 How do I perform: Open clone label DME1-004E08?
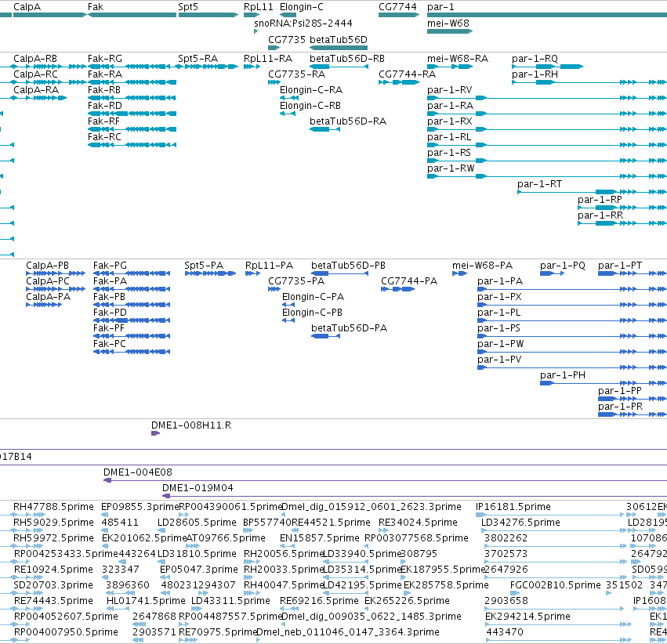[137, 472]
